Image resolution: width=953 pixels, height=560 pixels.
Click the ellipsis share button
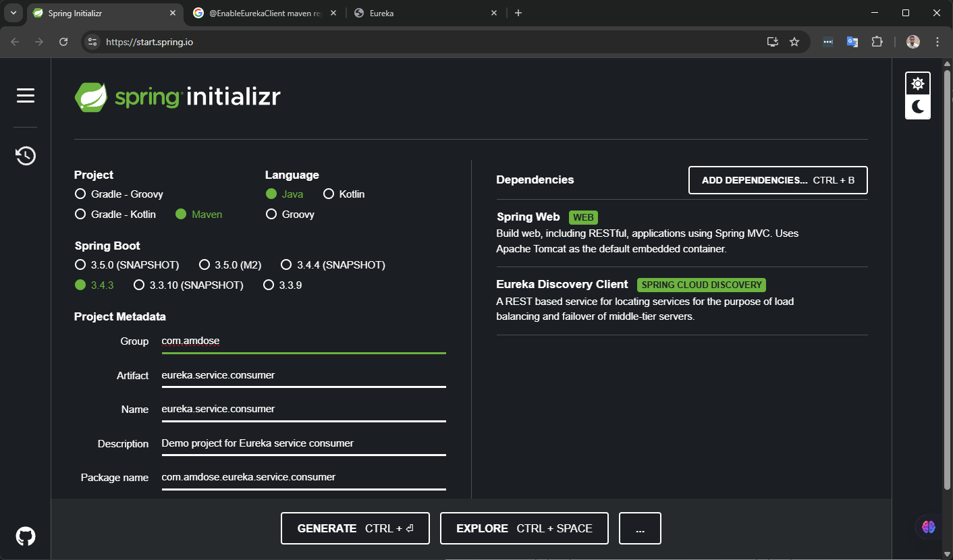coord(640,528)
